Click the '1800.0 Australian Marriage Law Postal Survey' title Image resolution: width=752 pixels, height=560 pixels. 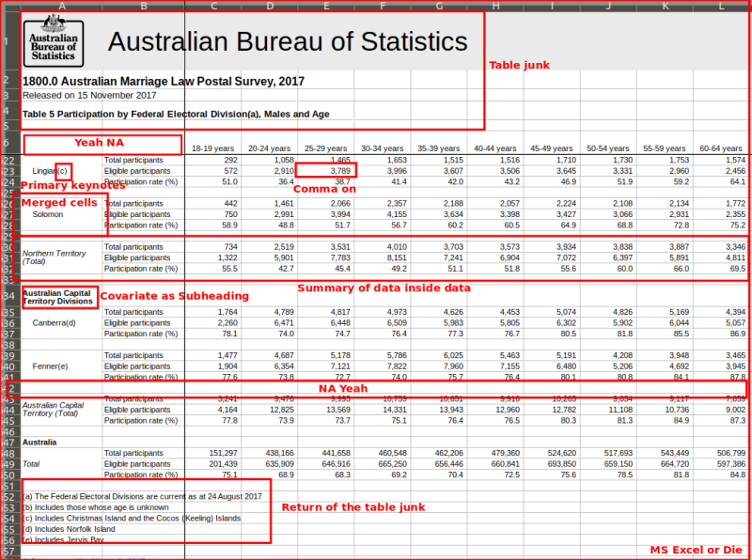pos(163,81)
